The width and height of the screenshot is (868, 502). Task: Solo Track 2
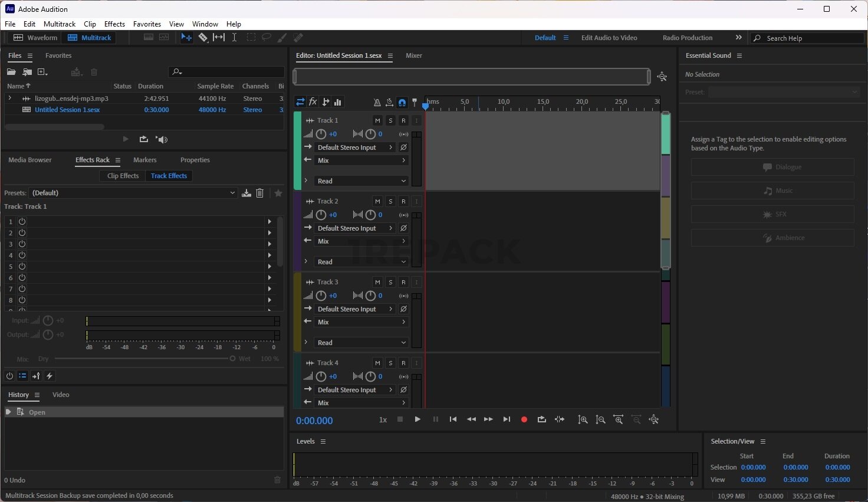390,201
